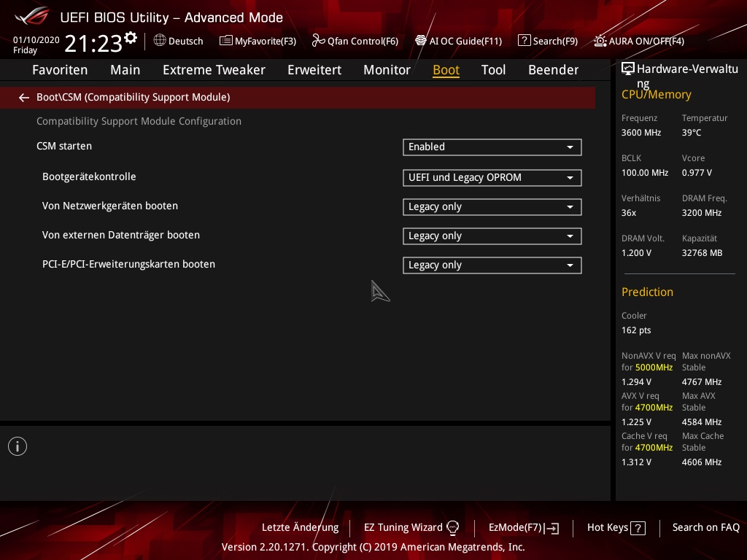Screen dimensions: 747x560
Task: Select the Boot tab
Action: (x=446, y=70)
